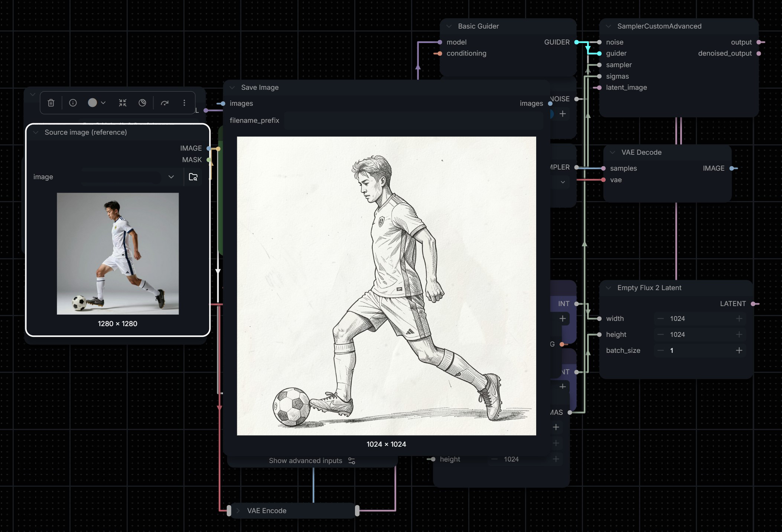Click the LATENT output port

pos(753,304)
